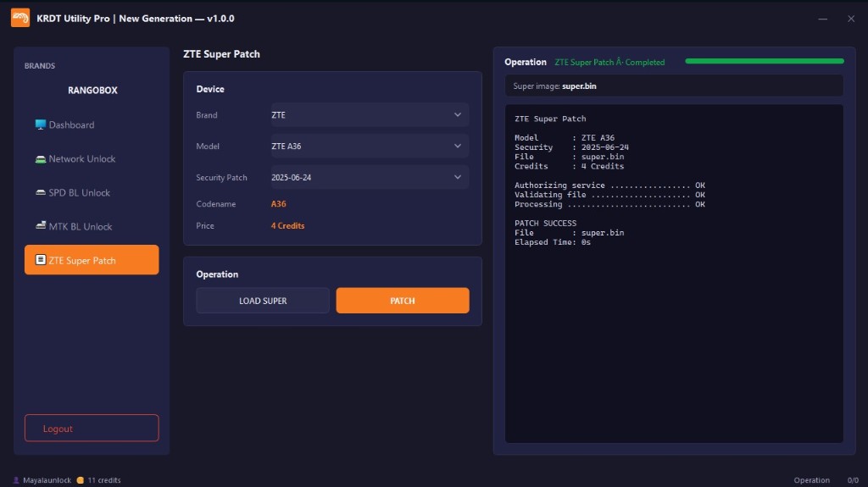
Task: Click the ZTE Super Patch page heading
Action: pos(221,54)
